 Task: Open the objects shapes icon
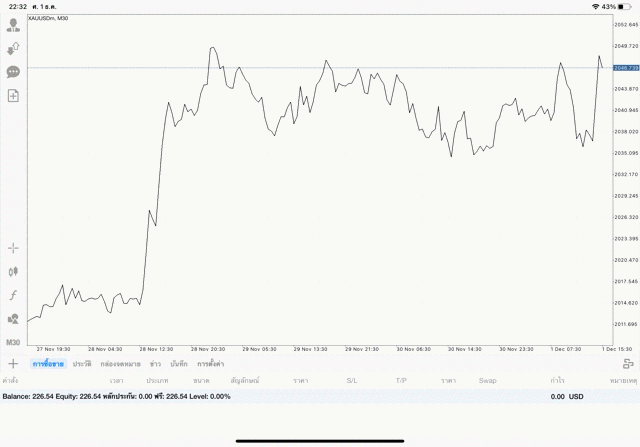click(13, 319)
